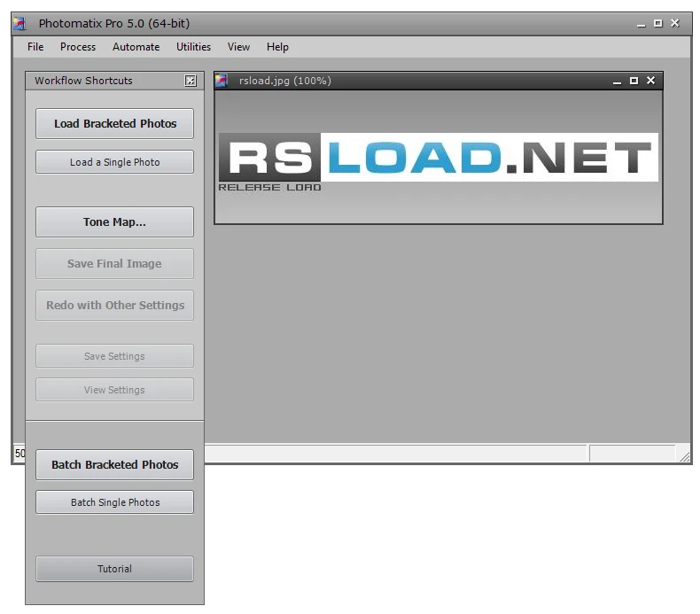Open the Automate menu

[x=136, y=47]
